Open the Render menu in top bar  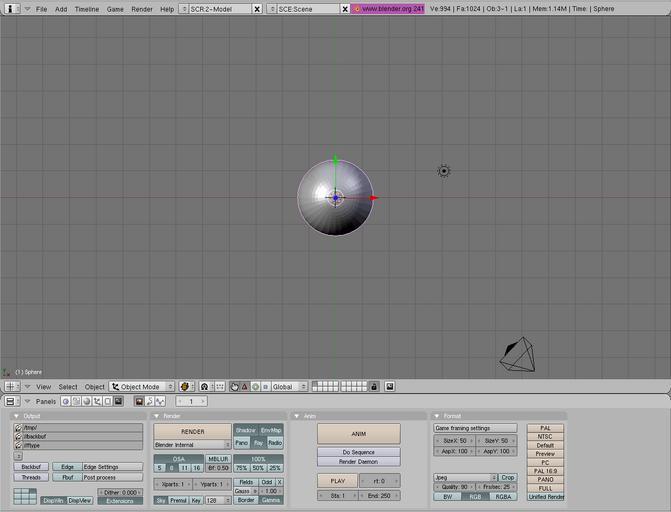[x=142, y=8]
